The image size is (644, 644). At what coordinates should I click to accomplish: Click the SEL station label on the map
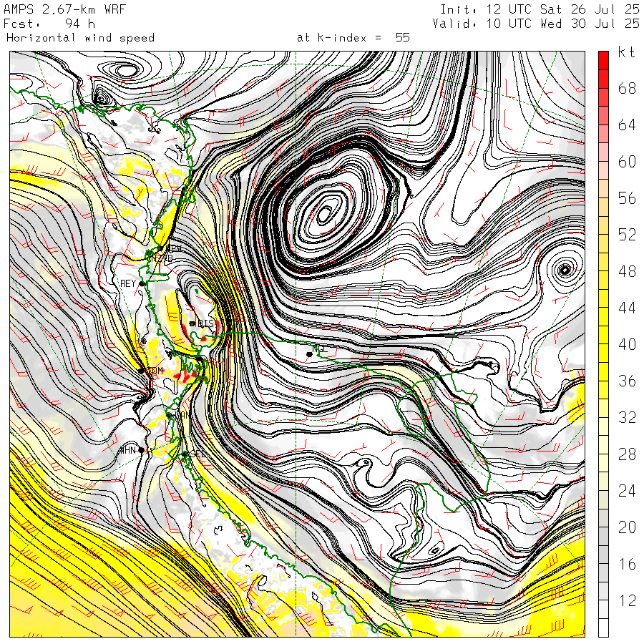point(198,454)
